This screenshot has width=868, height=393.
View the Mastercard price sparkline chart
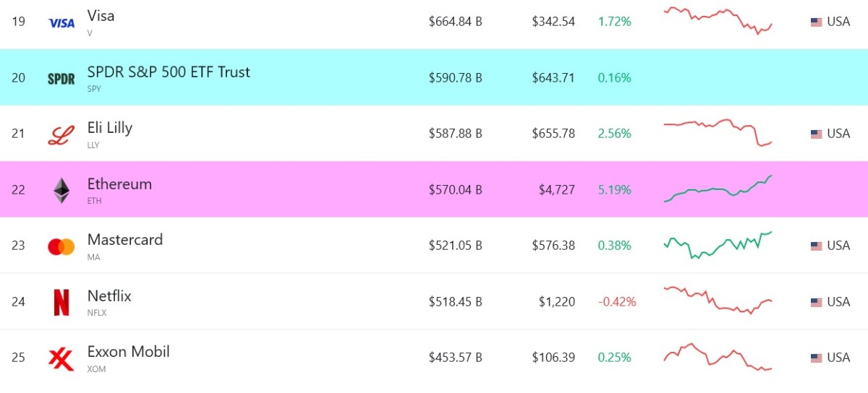pyautogui.click(x=718, y=245)
